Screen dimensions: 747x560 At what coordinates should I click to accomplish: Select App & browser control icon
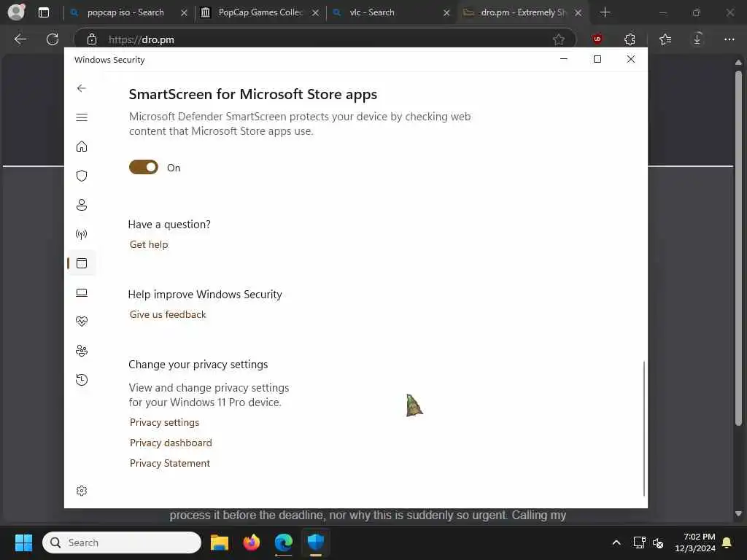pyautogui.click(x=82, y=262)
